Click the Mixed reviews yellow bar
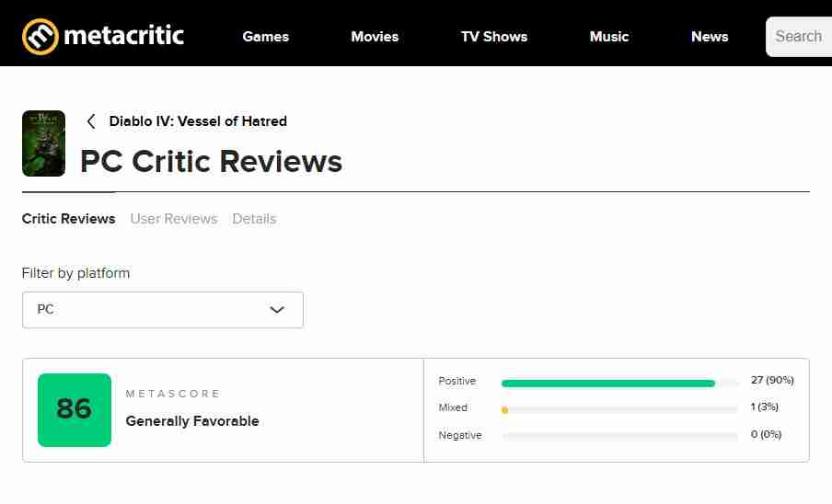The height and width of the screenshot is (504, 832). pos(504,409)
